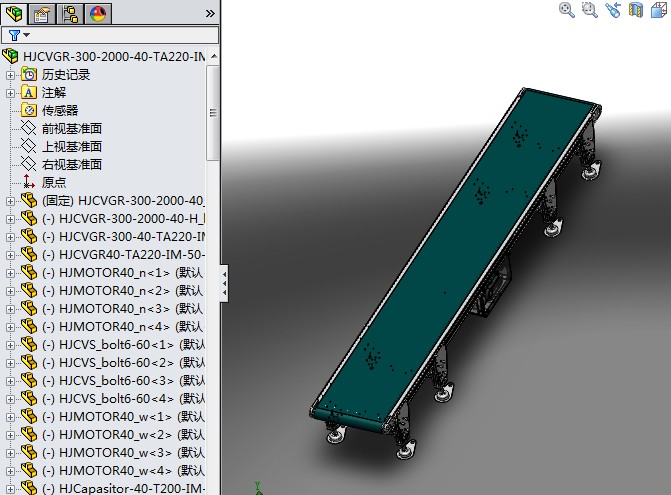Click part icon of HJMOTOR40_w<1>
671x495 pixels.
click(29, 416)
